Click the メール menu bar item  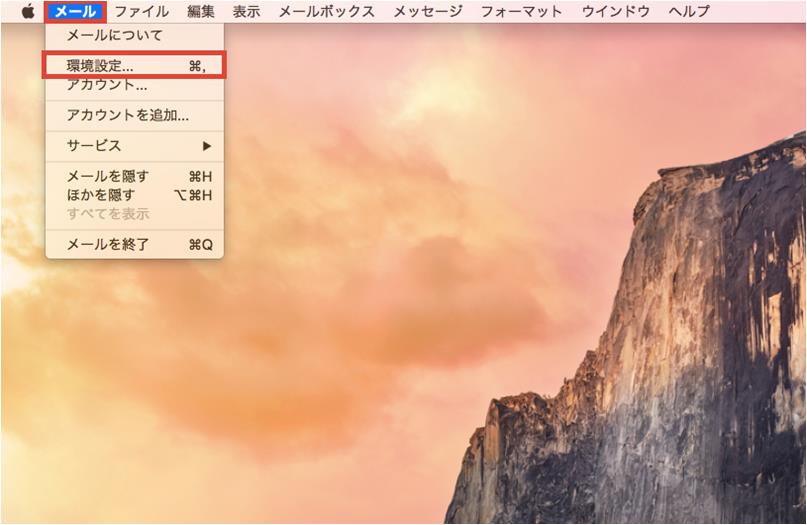click(75, 11)
